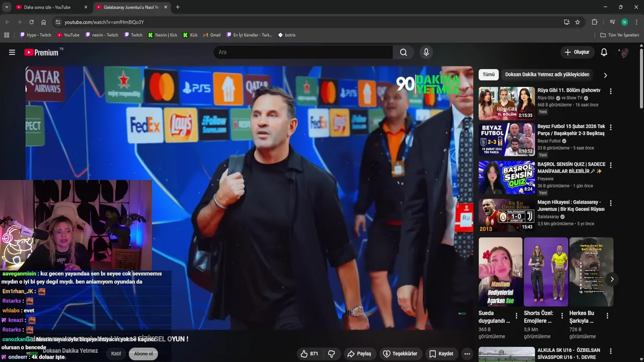Open Chrome profile N avatar
This screenshot has height=362, width=644.
[x=624, y=22]
